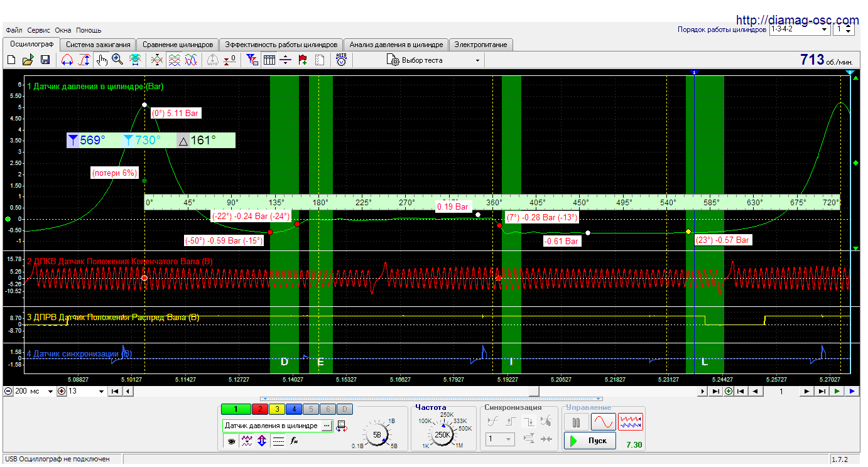This screenshot has width=868, height=467.
Task: Open the zoom value 13 dropdown
Action: [86, 391]
